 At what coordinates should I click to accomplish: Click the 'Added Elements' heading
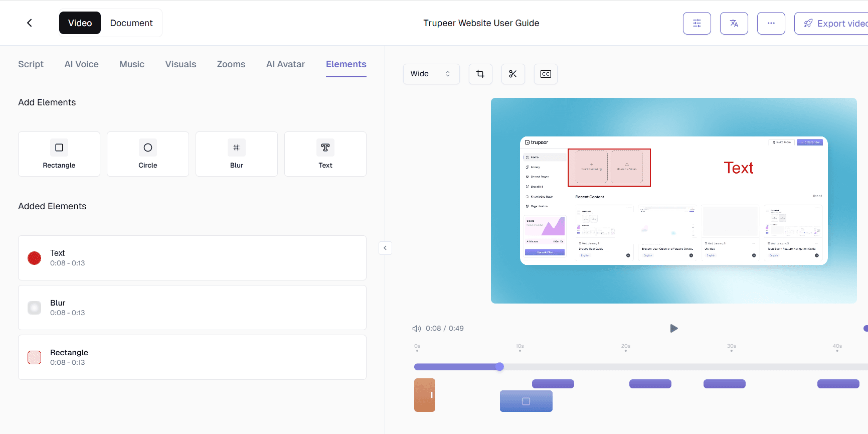(52, 206)
